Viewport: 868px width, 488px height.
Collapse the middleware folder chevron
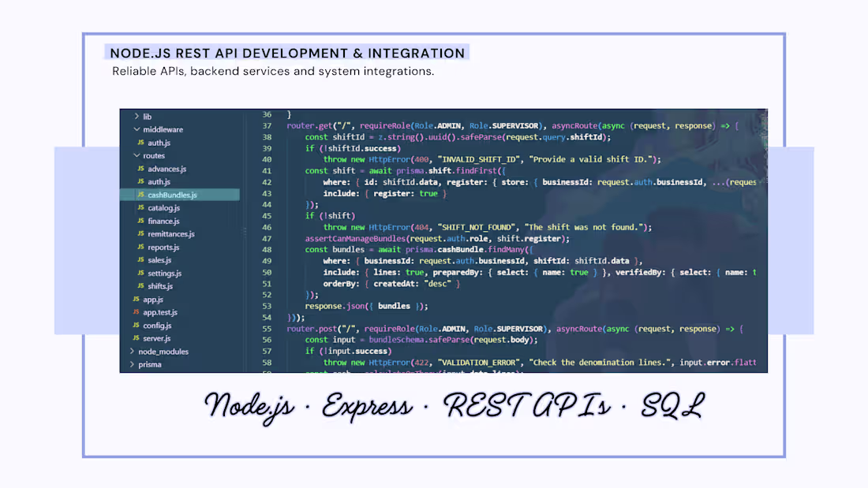tap(137, 129)
